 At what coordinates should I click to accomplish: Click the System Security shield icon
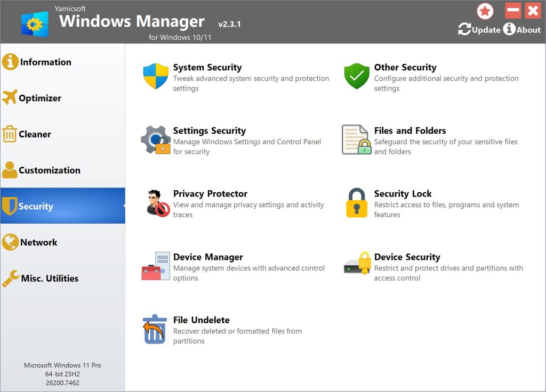tap(156, 77)
